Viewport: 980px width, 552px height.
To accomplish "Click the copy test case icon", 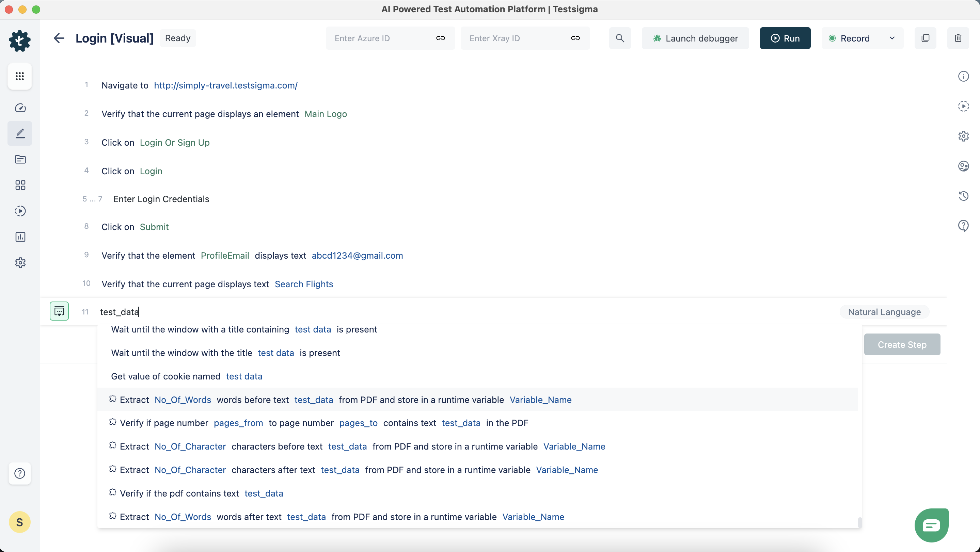I will [x=925, y=38].
